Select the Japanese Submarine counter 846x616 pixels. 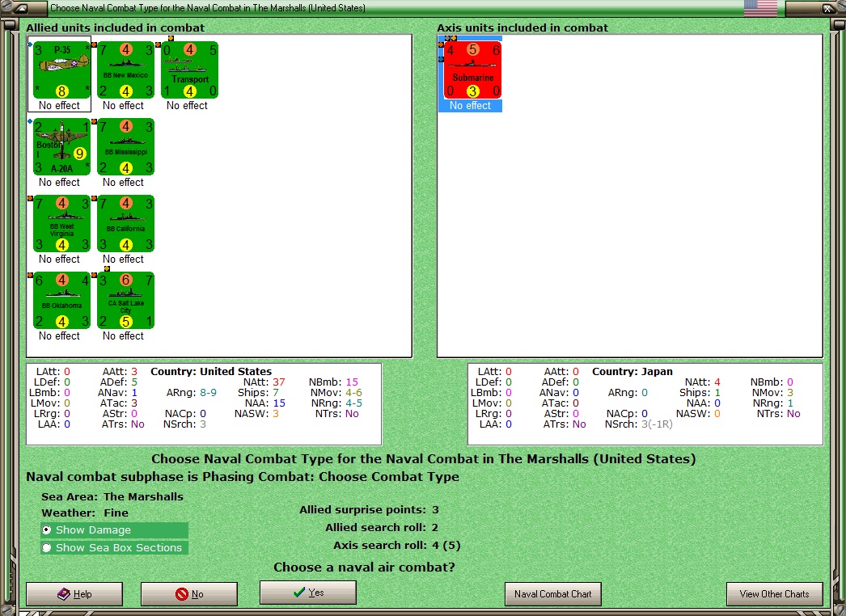(x=472, y=70)
